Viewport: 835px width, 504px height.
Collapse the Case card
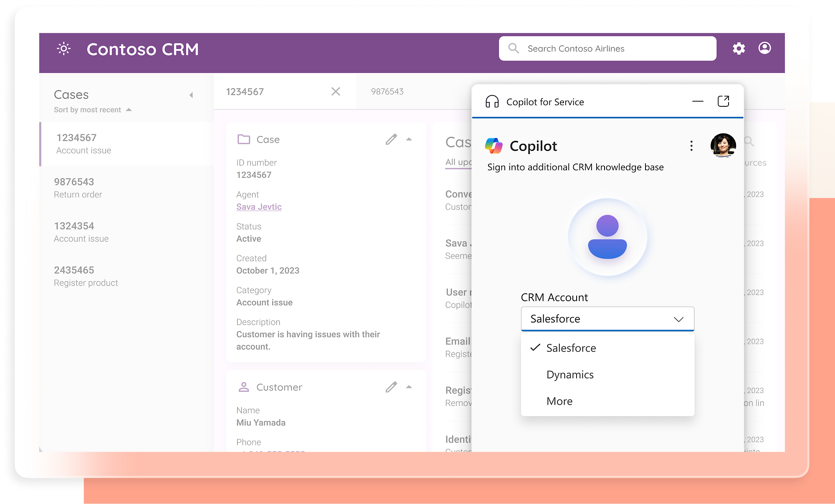point(409,139)
